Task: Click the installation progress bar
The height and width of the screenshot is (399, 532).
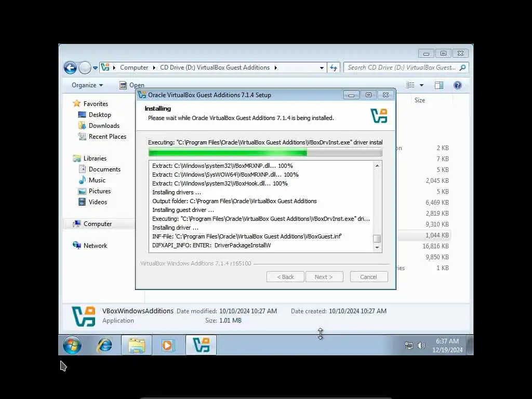Action: [265, 153]
